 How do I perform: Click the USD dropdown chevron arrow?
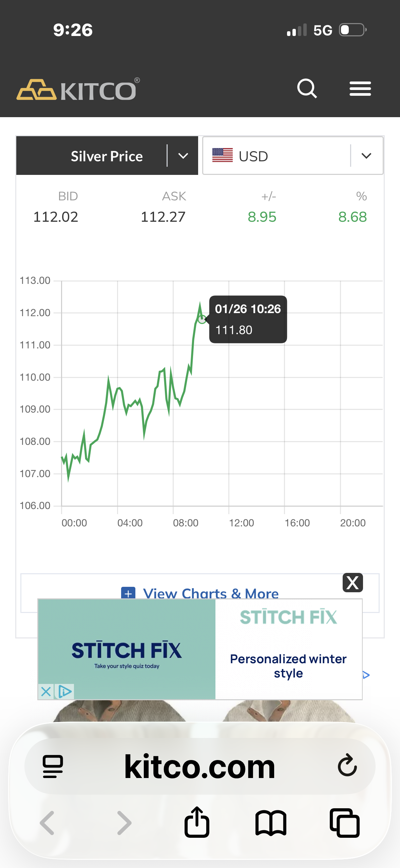[x=366, y=156]
